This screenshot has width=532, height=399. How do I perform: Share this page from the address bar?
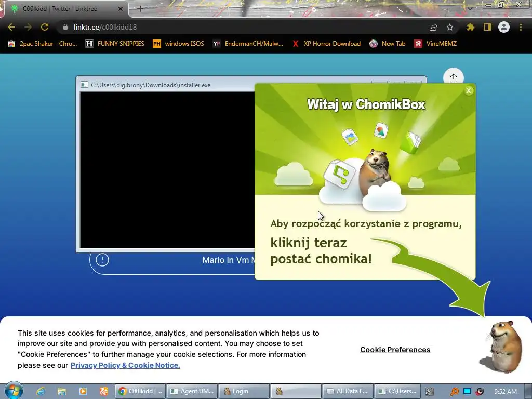pos(433,27)
